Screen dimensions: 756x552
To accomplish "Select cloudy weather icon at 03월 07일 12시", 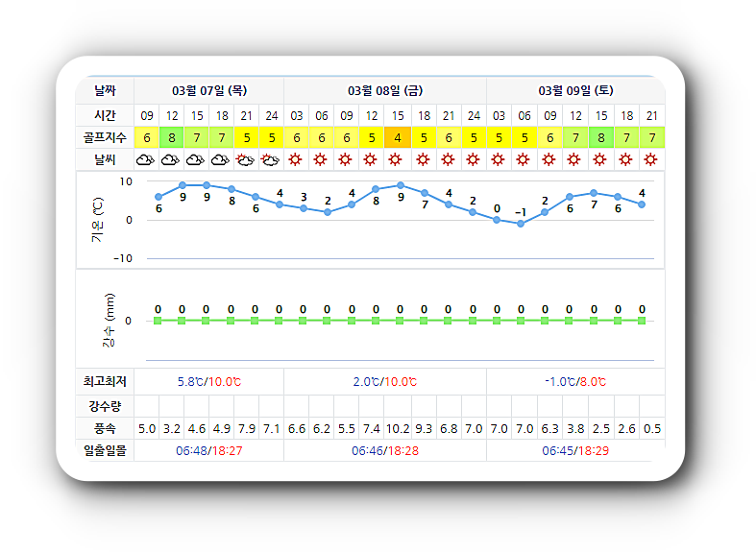I will [171, 160].
